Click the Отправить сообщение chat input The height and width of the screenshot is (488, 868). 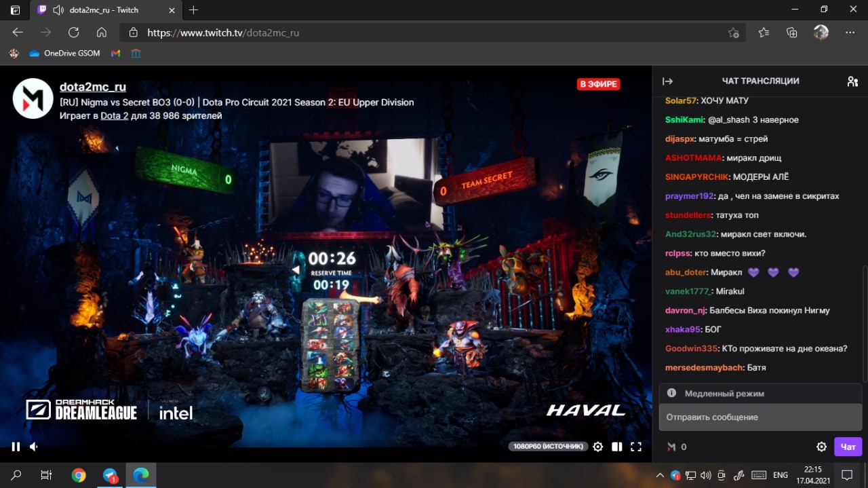pyautogui.click(x=760, y=417)
